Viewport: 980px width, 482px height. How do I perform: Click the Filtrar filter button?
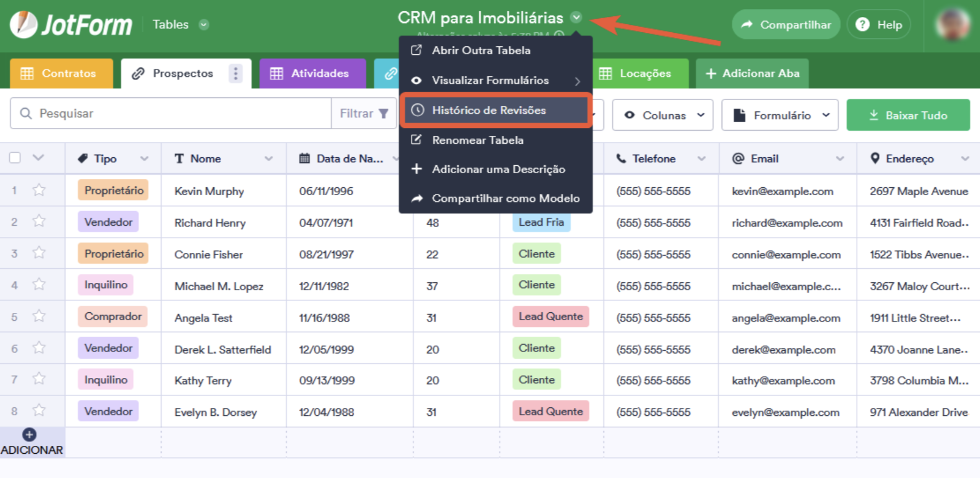(364, 113)
